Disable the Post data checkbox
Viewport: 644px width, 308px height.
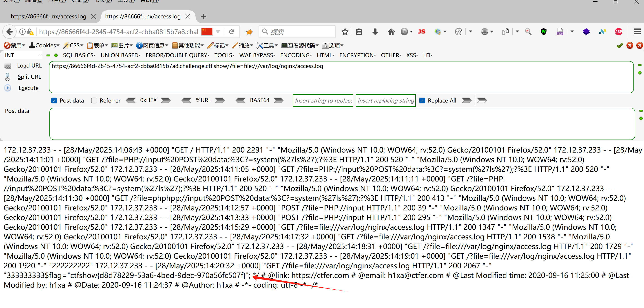click(54, 100)
